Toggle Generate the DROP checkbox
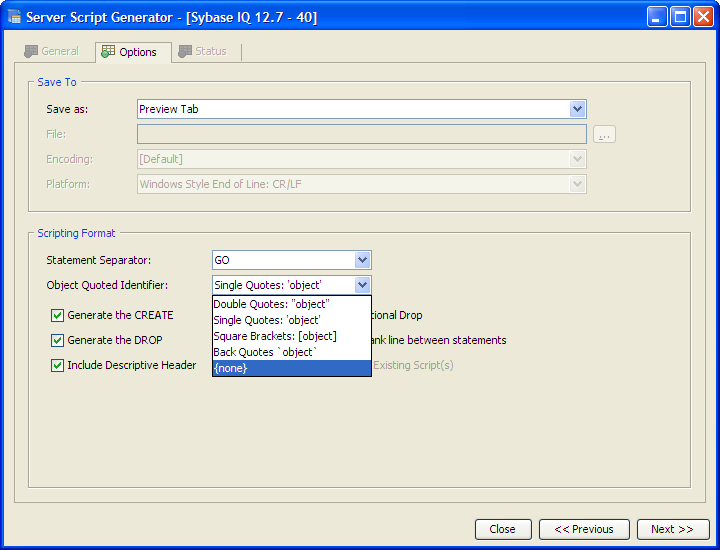This screenshot has height=550, width=720. click(x=57, y=340)
